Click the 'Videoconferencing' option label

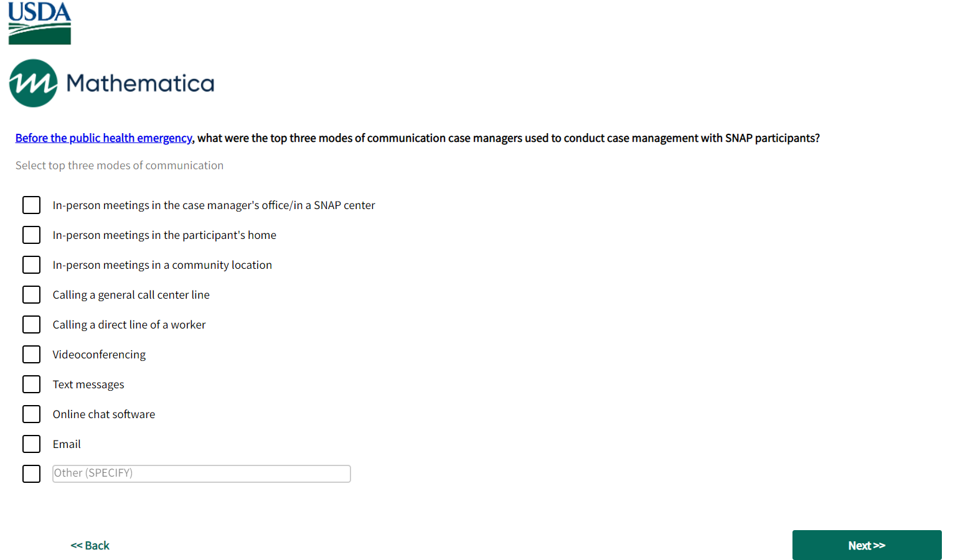[99, 355]
